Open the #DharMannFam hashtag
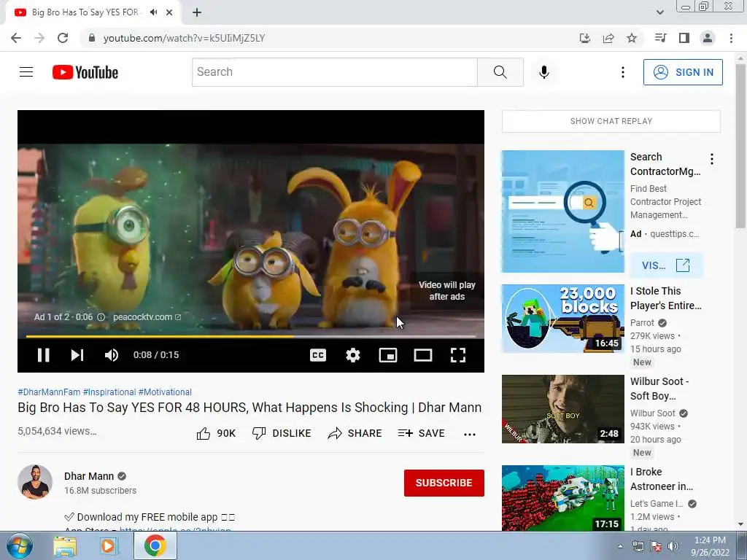 (x=49, y=392)
